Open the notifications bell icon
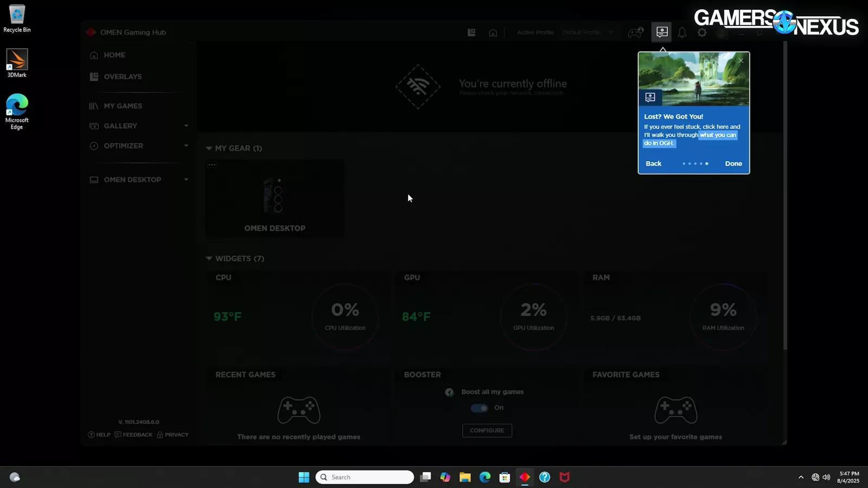 [x=682, y=33]
